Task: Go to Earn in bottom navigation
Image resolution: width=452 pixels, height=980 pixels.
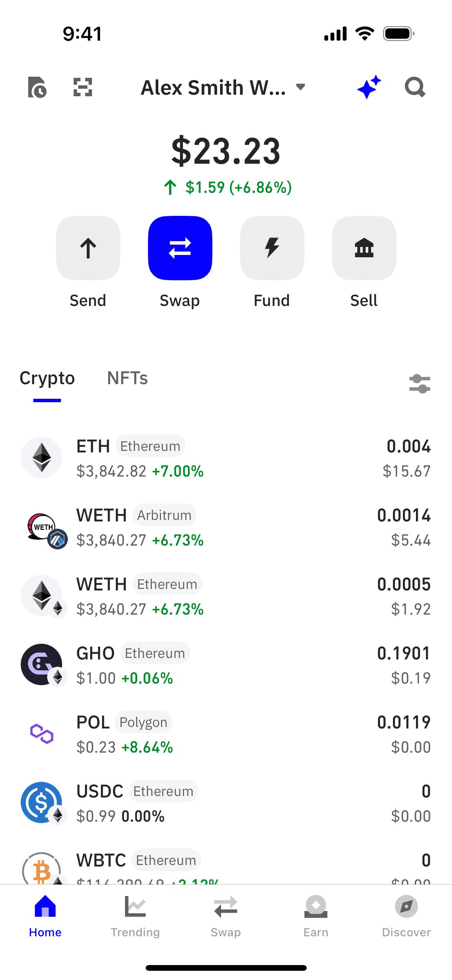Action: (x=316, y=915)
